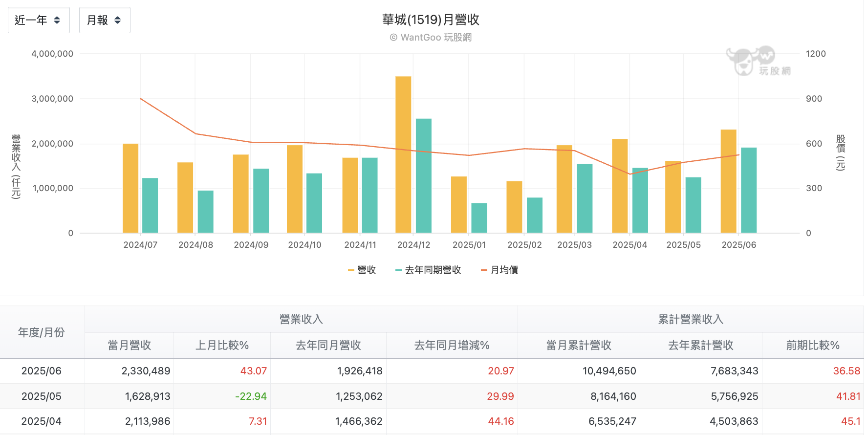Click the 2024/12 x-axis label
868x435 pixels.
[x=413, y=245]
